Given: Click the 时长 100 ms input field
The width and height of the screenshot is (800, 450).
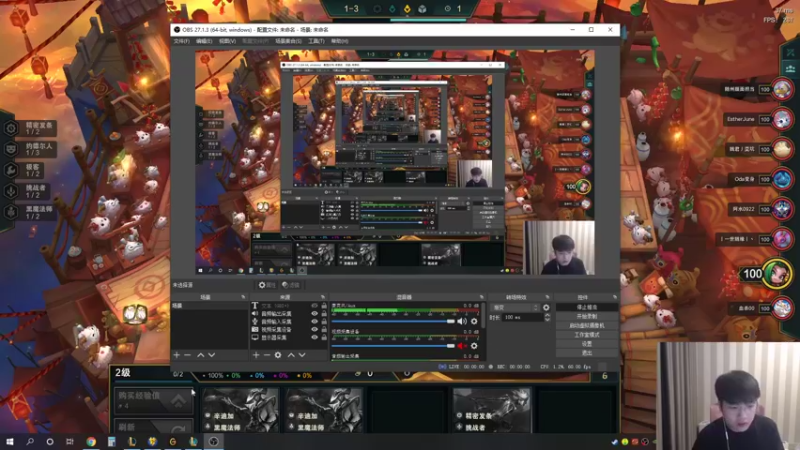Looking at the screenshot, I should [x=521, y=317].
